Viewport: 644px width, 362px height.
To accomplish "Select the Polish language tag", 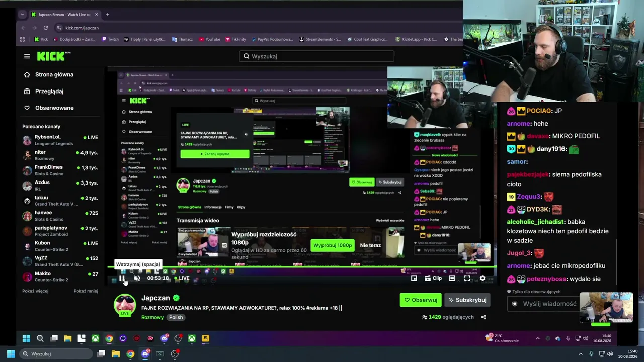I will pos(176,317).
